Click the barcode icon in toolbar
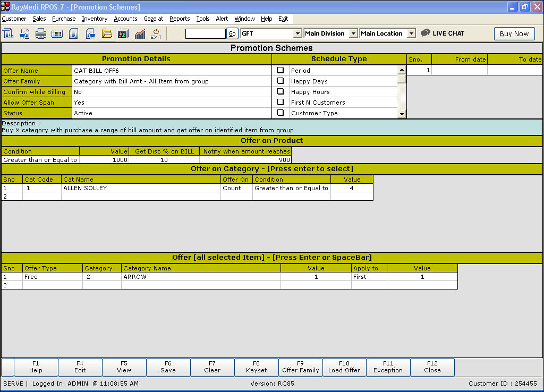544x392 pixels. click(57, 33)
